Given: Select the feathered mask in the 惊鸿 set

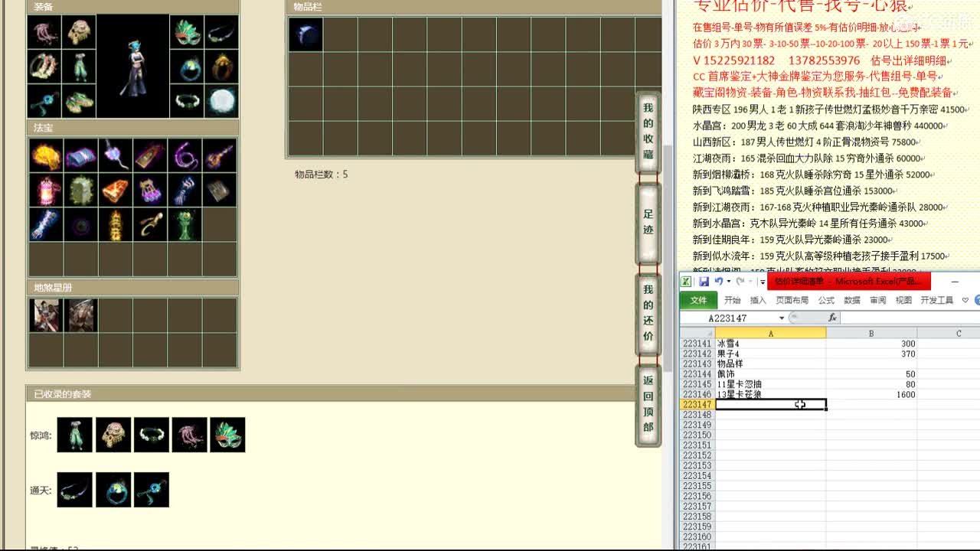Looking at the screenshot, I should point(228,435).
